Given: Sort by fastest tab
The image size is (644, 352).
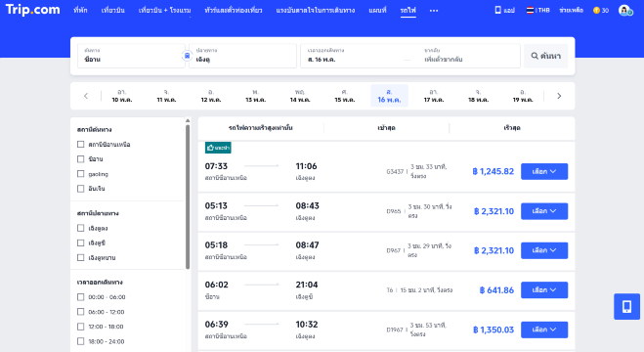Looking at the screenshot, I should 512,128.
